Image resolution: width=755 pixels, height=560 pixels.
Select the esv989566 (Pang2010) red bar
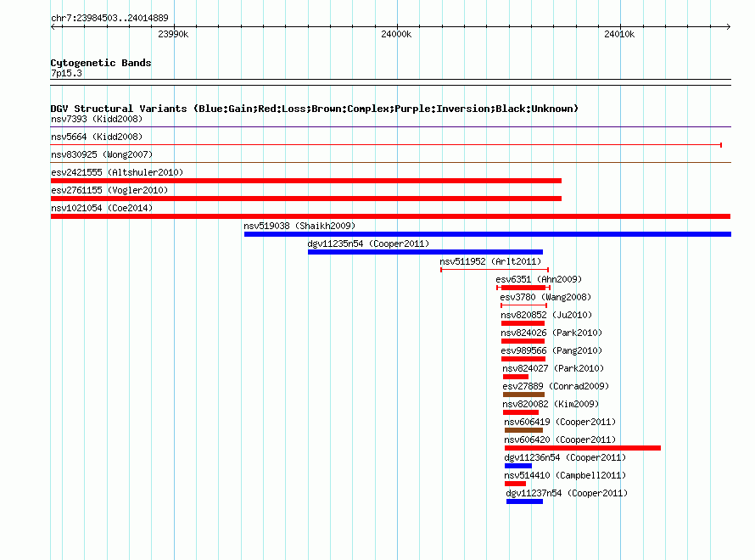coord(523,359)
